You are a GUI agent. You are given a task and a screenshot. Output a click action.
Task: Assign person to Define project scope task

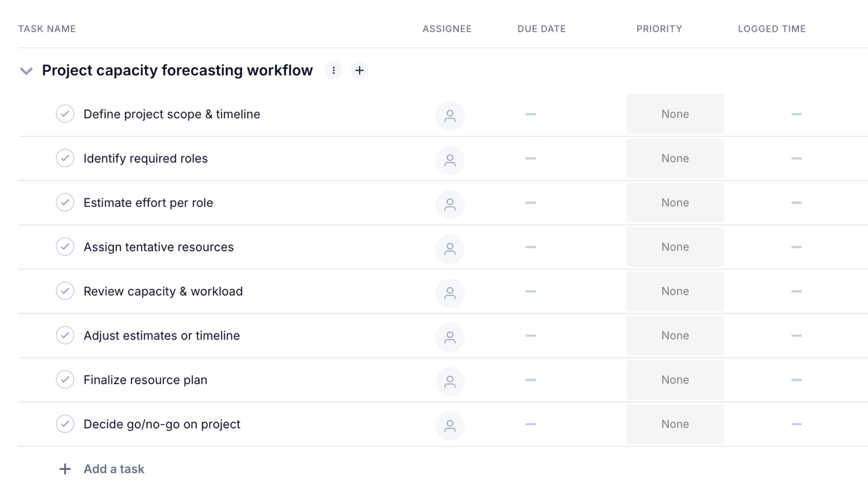[450, 115]
